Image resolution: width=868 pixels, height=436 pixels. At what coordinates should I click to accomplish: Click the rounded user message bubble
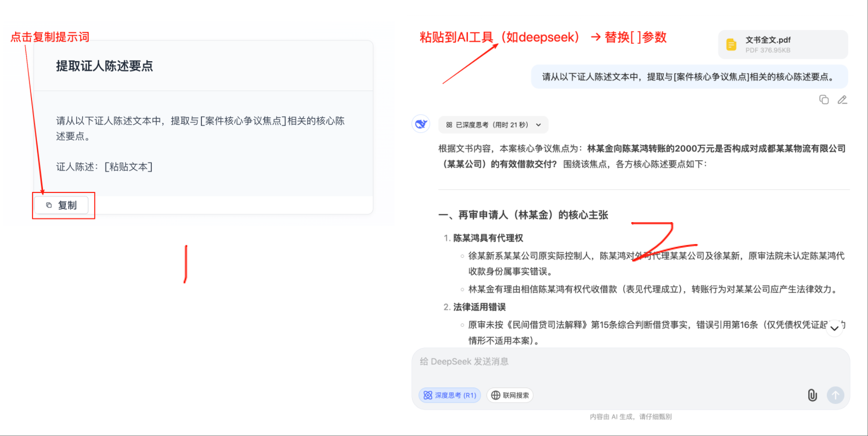tap(690, 76)
